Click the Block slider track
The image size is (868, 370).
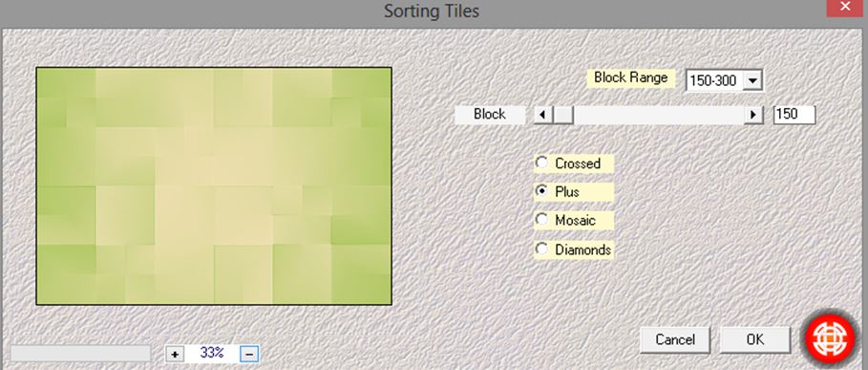click(x=659, y=115)
